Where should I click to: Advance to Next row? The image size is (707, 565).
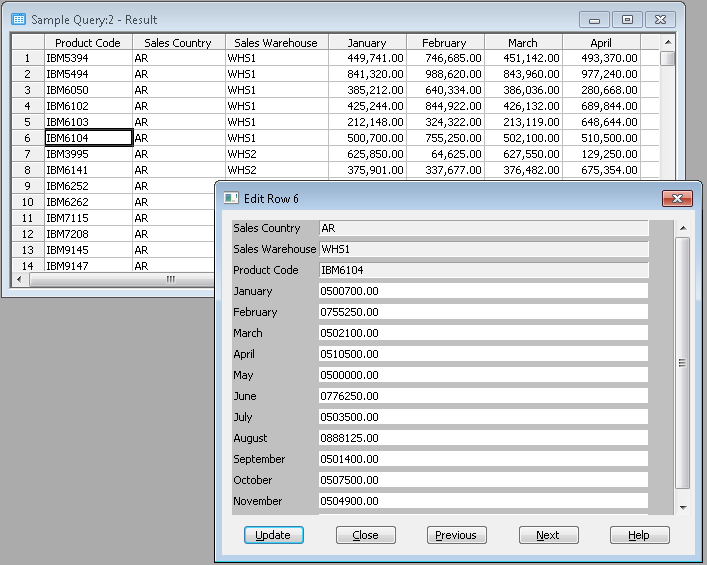click(548, 535)
